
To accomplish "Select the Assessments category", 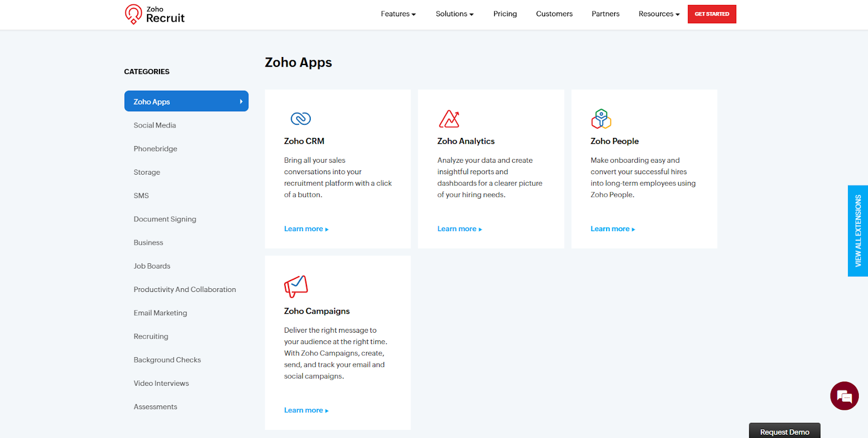I will [155, 407].
